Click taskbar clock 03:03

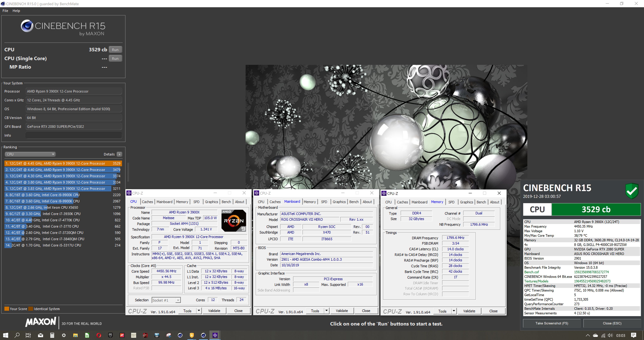point(621,335)
